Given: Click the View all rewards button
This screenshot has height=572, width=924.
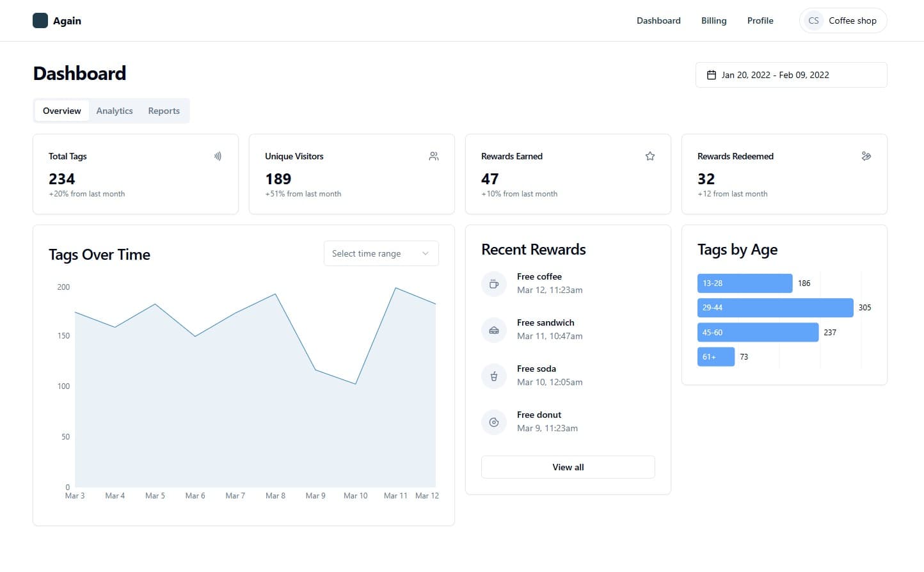Looking at the screenshot, I should point(568,466).
